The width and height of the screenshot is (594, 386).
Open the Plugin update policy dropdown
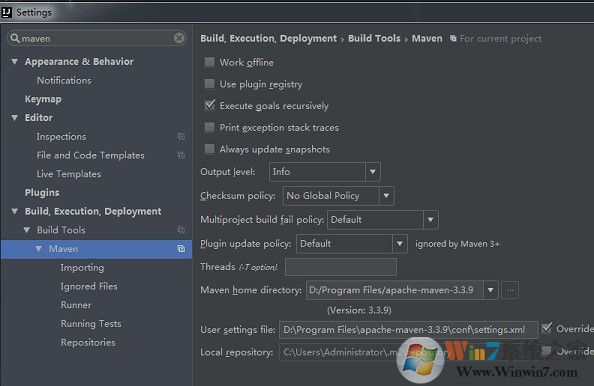click(x=399, y=244)
